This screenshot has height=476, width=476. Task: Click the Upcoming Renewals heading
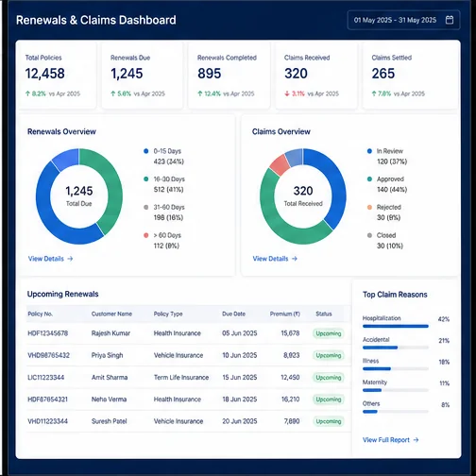point(62,294)
